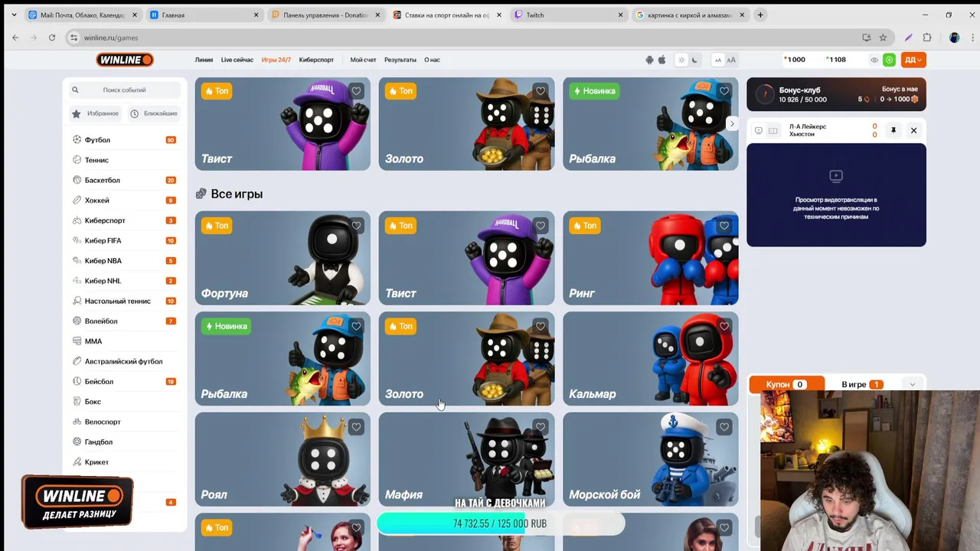Screen dimensions: 980x551
Task: Click the Winline logo in the header
Action: [x=125, y=60]
